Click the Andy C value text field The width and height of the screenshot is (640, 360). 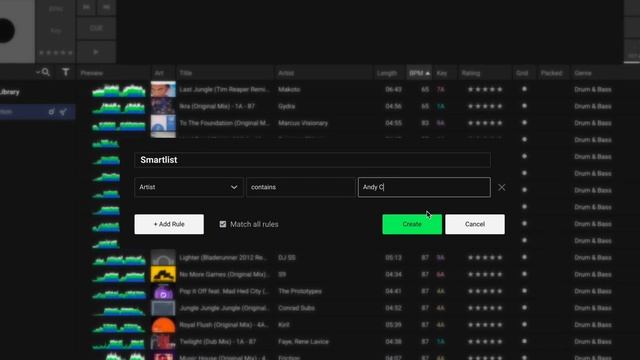pyautogui.click(x=424, y=187)
